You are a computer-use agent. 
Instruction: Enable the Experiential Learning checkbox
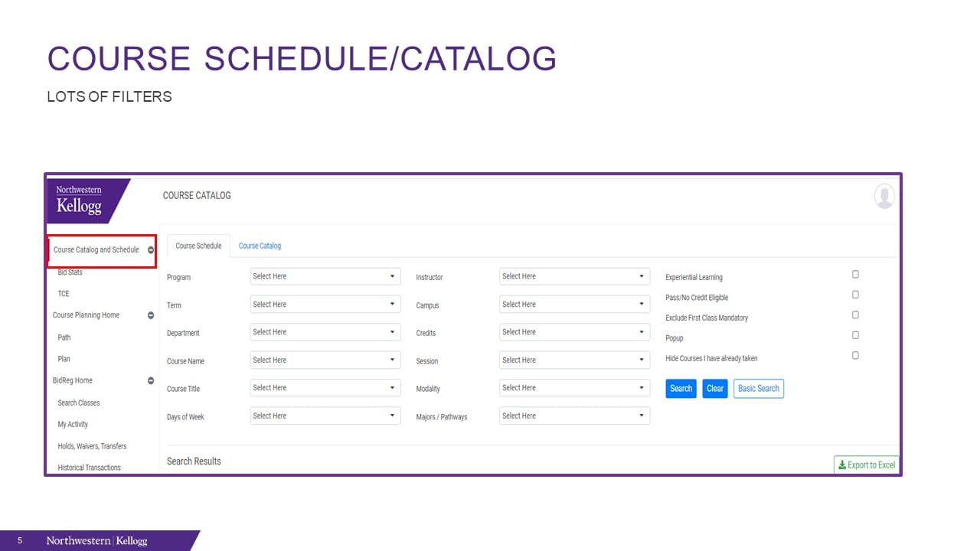point(855,274)
